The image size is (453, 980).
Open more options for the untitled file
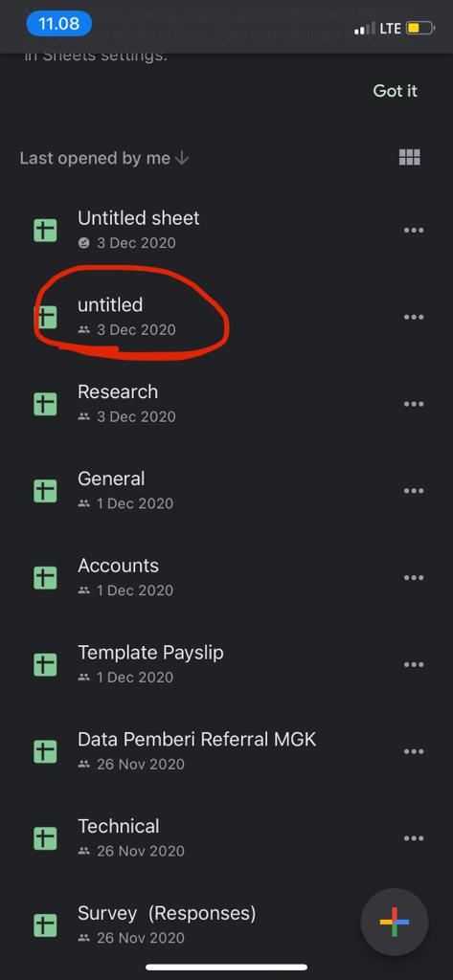click(x=414, y=317)
